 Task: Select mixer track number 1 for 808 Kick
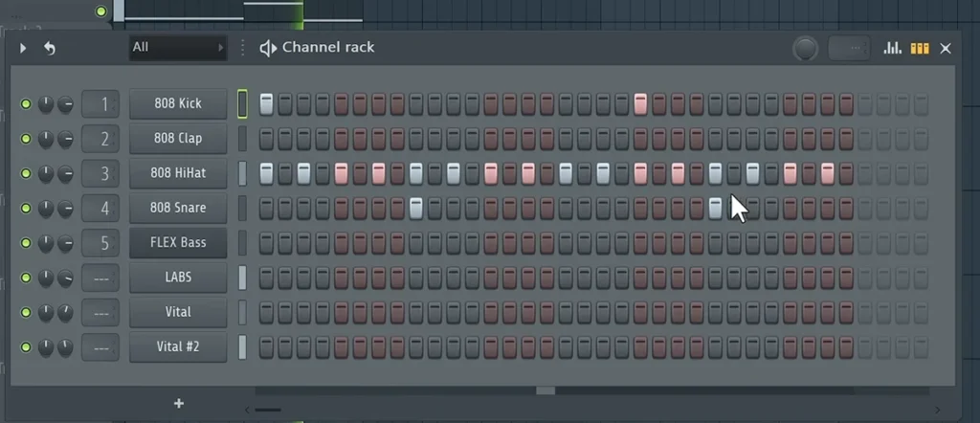pos(100,103)
